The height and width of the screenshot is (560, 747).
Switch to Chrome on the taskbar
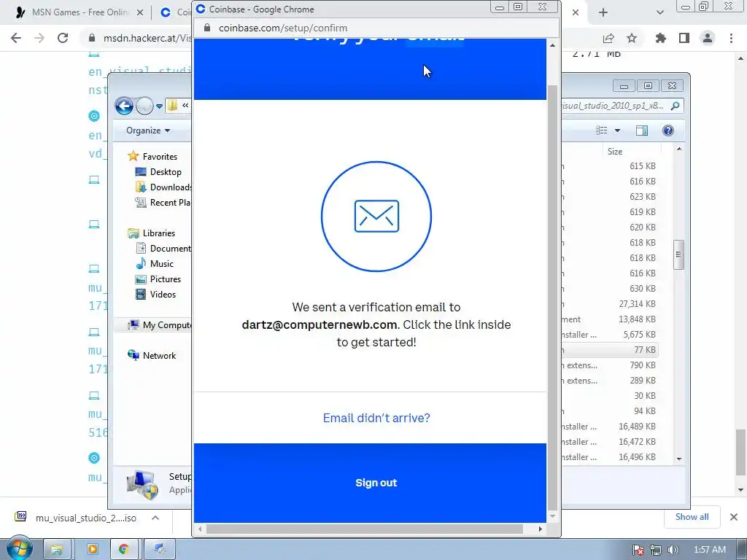(x=124, y=550)
